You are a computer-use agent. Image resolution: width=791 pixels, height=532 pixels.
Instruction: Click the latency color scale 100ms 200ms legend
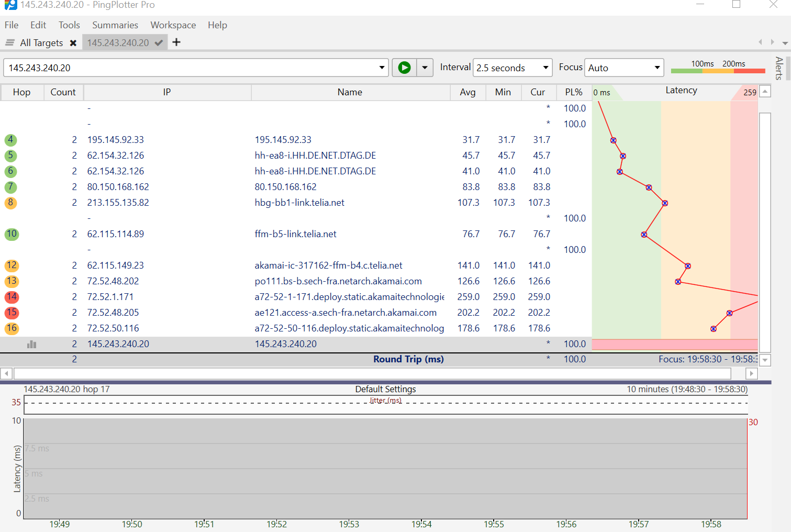718,66
